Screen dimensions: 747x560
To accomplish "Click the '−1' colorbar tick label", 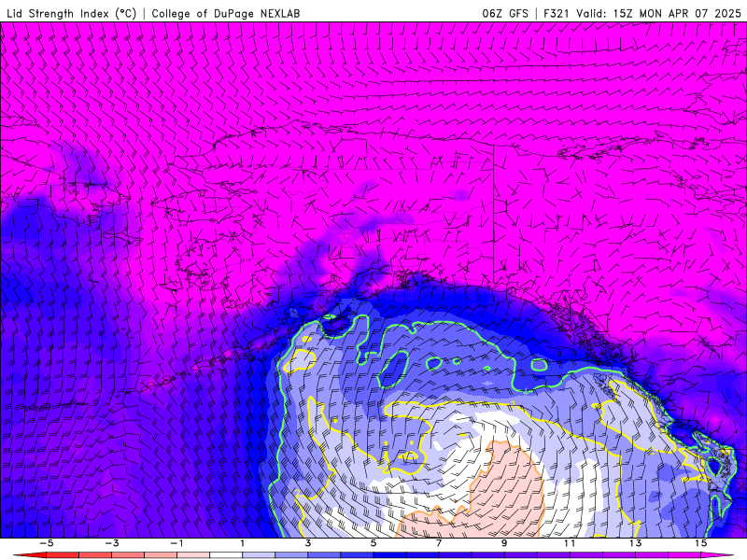I will [176, 543].
